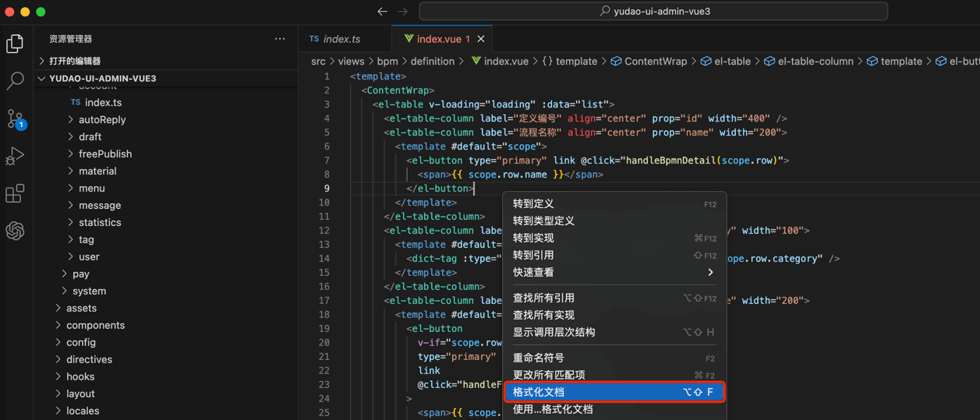Click the yudao-ui-admin-vue3 command center search box

pyautogui.click(x=653, y=12)
